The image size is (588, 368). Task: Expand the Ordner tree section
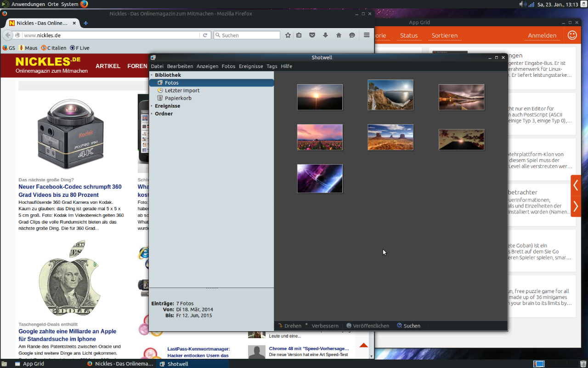point(152,114)
